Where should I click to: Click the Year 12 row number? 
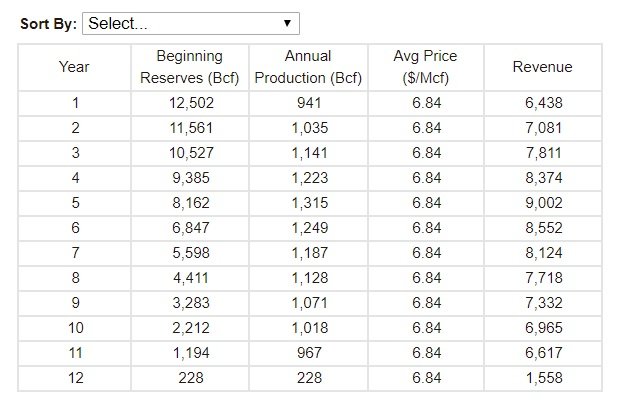point(74,377)
